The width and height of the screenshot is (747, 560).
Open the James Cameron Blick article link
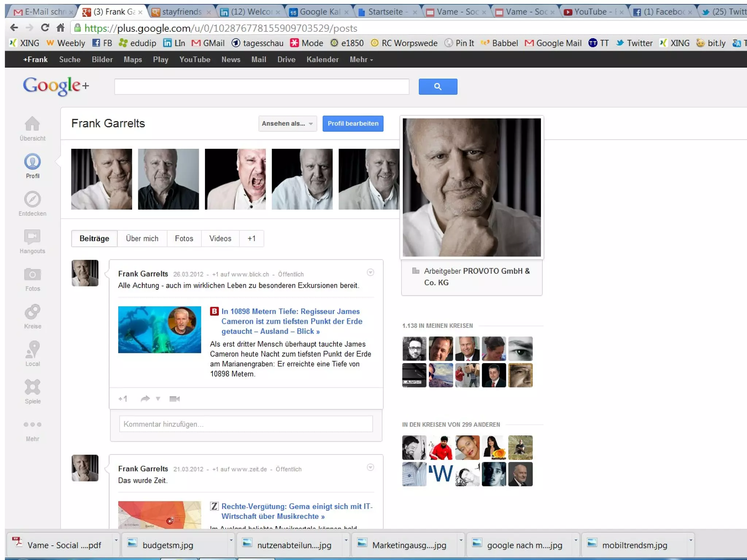tap(291, 321)
